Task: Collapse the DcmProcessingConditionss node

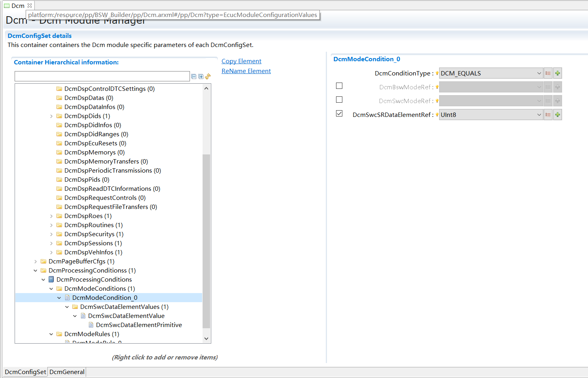Action: pyautogui.click(x=36, y=271)
